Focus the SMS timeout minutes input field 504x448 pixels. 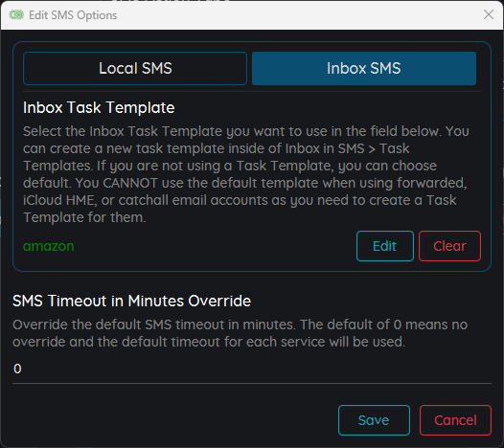(252, 369)
